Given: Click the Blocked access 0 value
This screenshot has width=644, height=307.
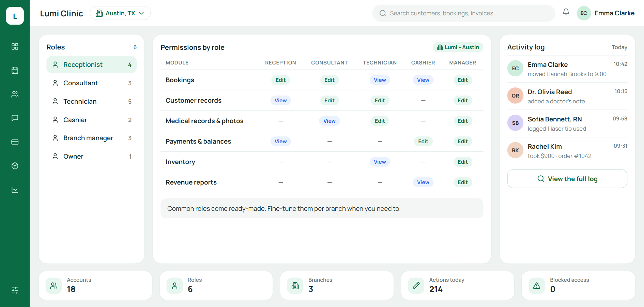Looking at the screenshot, I should [553, 289].
